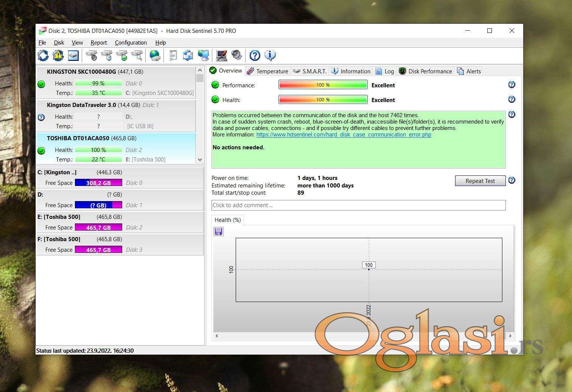Viewport: 572px width, 392px height.
Task: Click the info speech bubble toolbar icon
Action: 270,56
